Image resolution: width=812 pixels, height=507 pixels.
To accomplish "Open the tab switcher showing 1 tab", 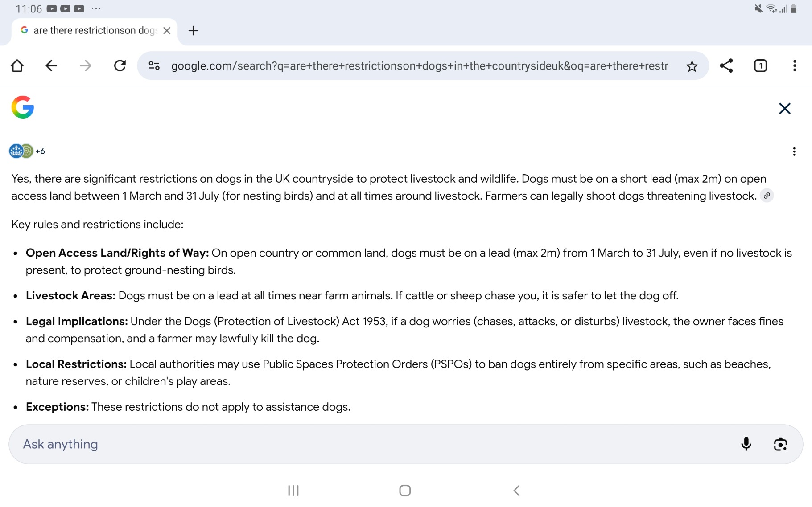I will pyautogui.click(x=760, y=66).
